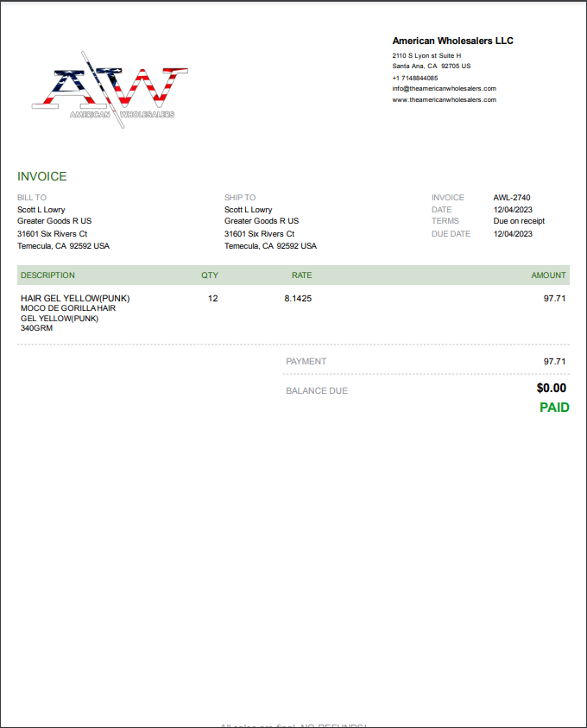Viewport: 587px width, 728px height.
Task: Click the DATE value 12/04/2023
Action: (x=513, y=209)
